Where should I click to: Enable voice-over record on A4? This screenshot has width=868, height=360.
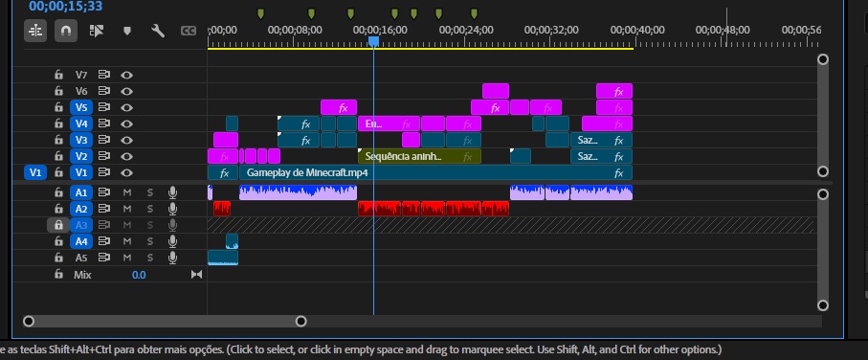click(x=172, y=241)
